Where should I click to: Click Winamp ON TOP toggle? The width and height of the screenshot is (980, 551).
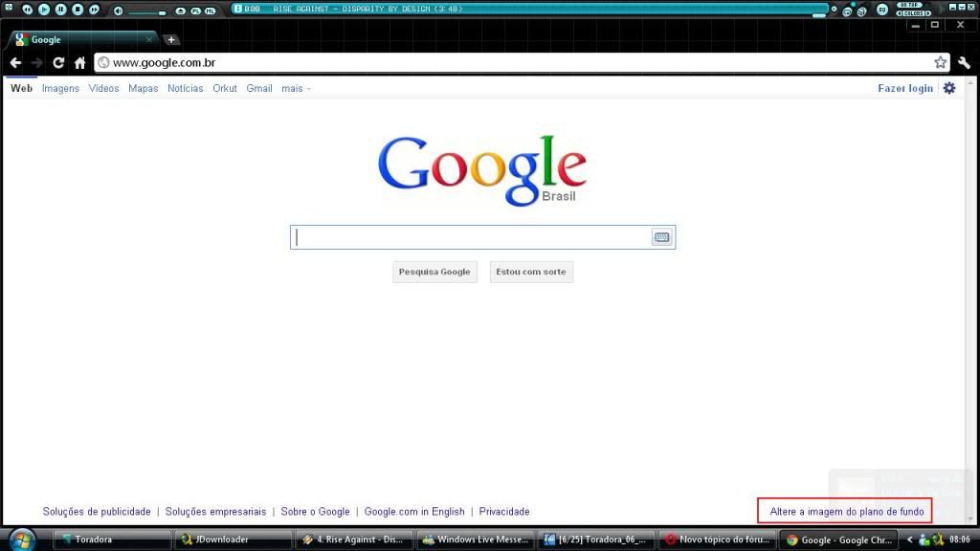[910, 5]
